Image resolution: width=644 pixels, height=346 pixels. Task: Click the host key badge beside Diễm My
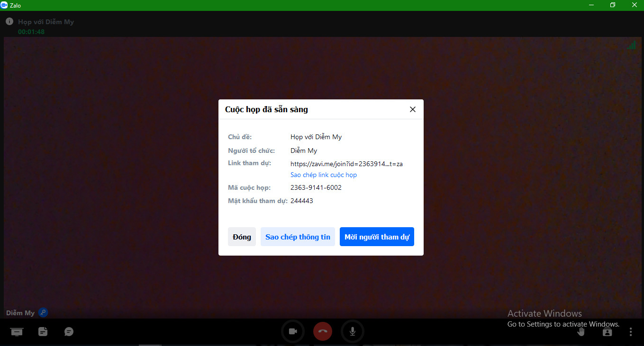click(43, 312)
